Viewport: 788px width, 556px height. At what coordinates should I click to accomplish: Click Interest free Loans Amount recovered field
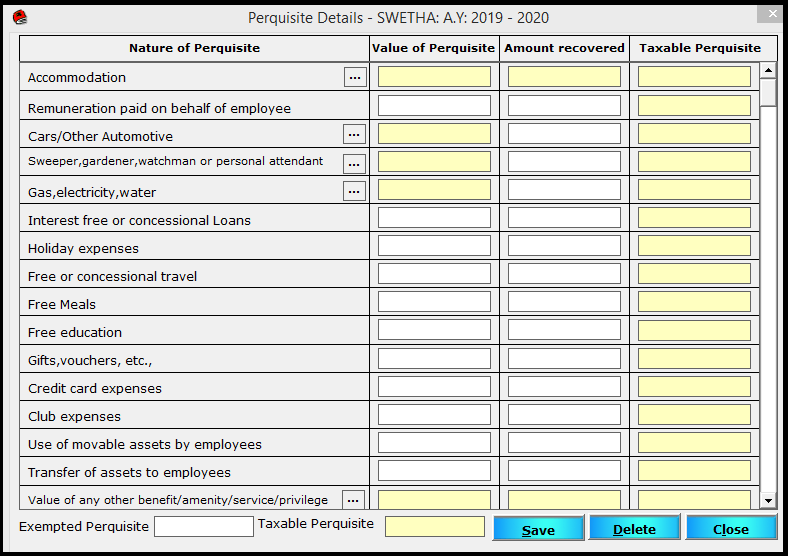point(564,218)
